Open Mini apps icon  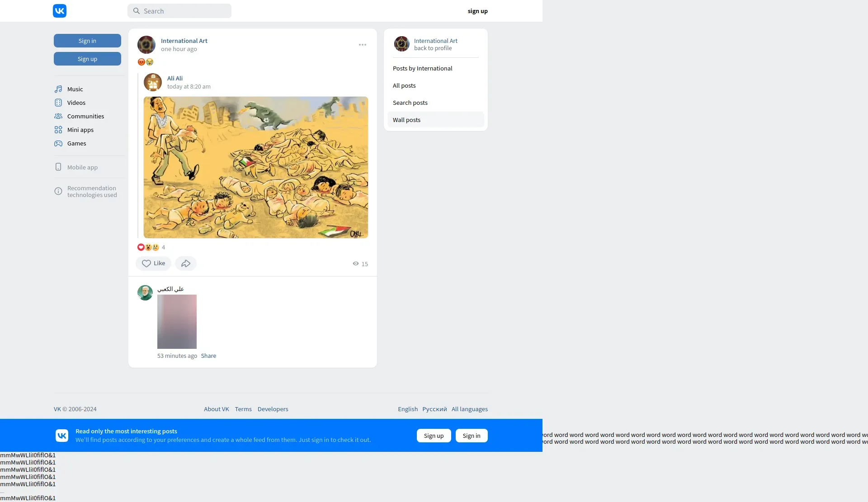click(x=58, y=130)
